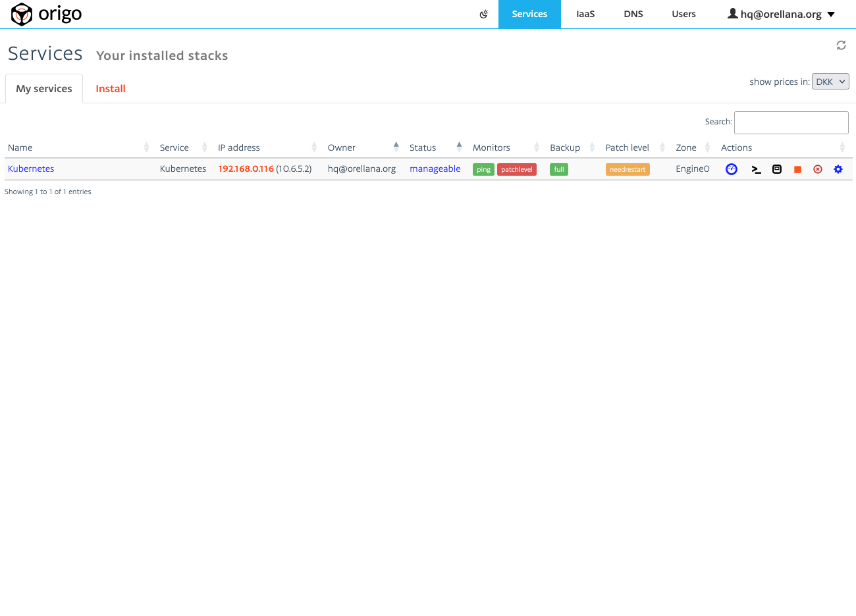Open the blue gear settings icon
The image size is (856, 616).
(838, 169)
